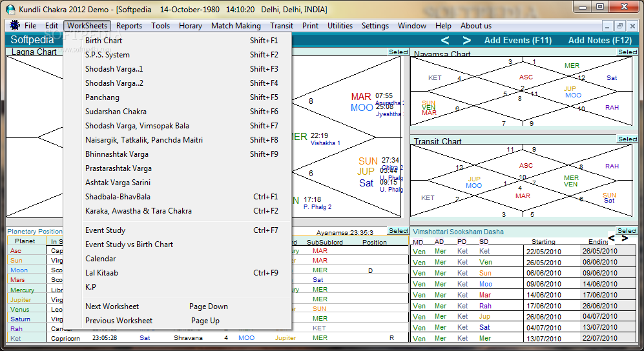Open the Calendar worksheet
644x351 pixels.
178,259
